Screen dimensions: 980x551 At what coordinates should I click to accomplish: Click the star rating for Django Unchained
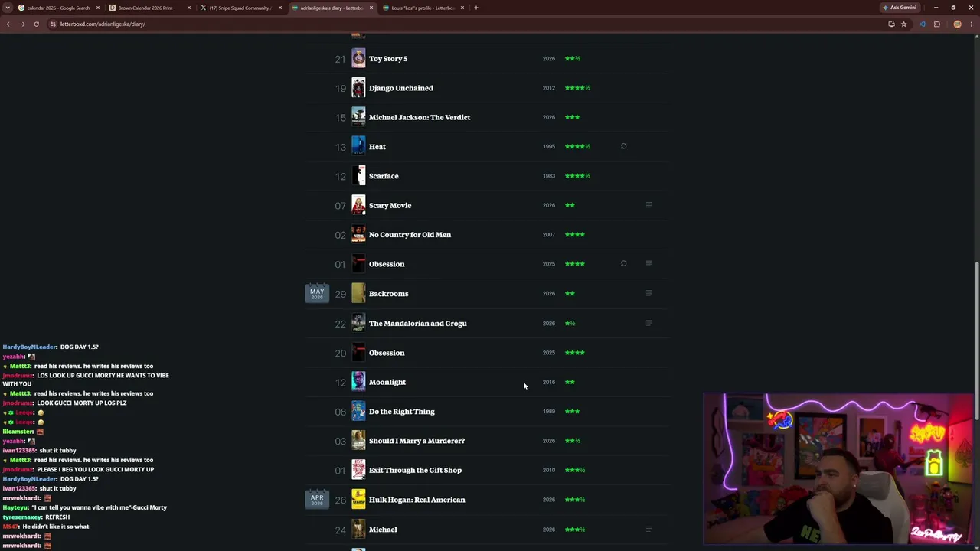(577, 88)
